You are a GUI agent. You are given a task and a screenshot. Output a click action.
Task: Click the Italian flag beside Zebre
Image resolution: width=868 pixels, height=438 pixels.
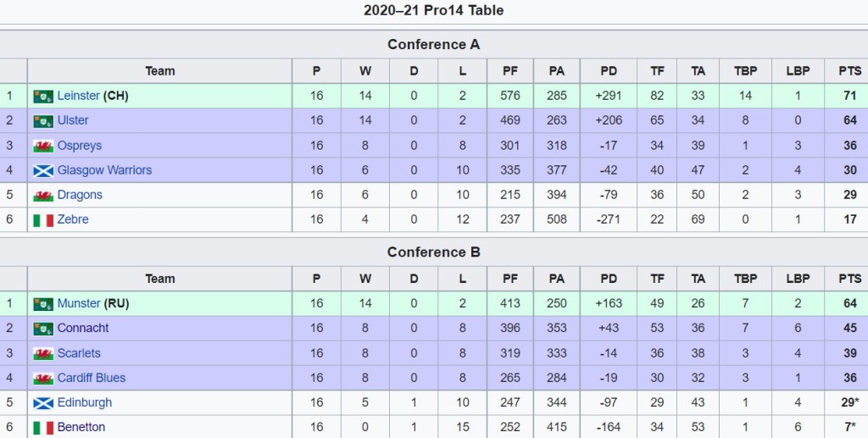[x=43, y=220]
